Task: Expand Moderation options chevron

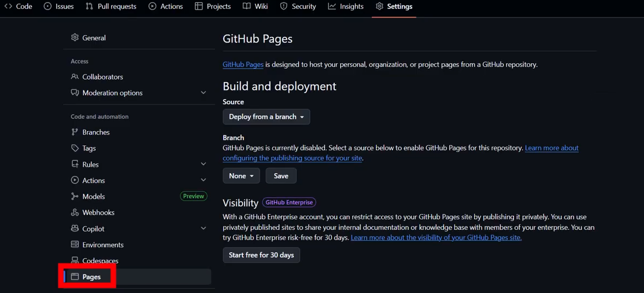Action: click(x=203, y=93)
